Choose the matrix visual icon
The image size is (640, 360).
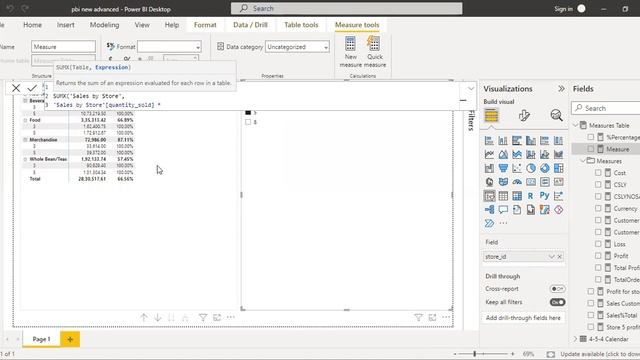tap(517, 196)
